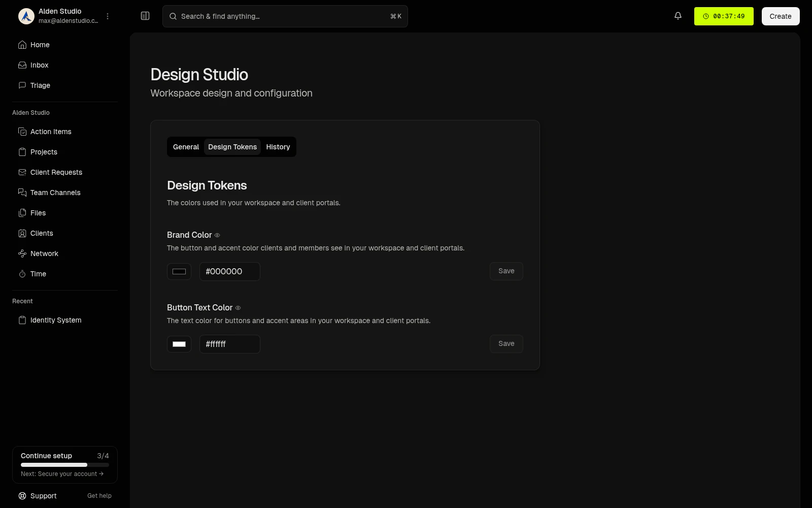The image size is (812, 508).
Task: Toggle the eye icon beside Button Text Color
Action: tap(238, 308)
